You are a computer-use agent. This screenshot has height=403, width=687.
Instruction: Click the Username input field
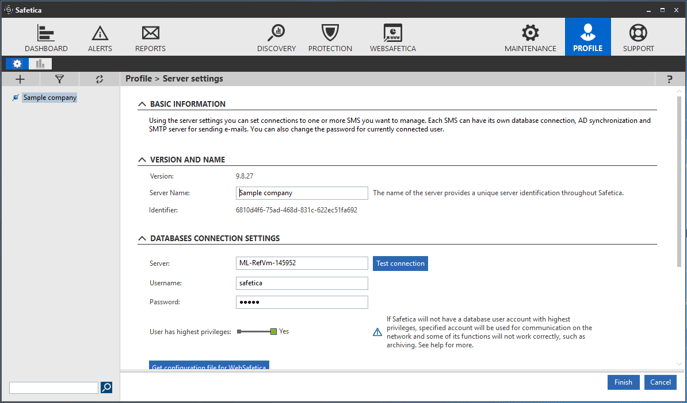302,283
